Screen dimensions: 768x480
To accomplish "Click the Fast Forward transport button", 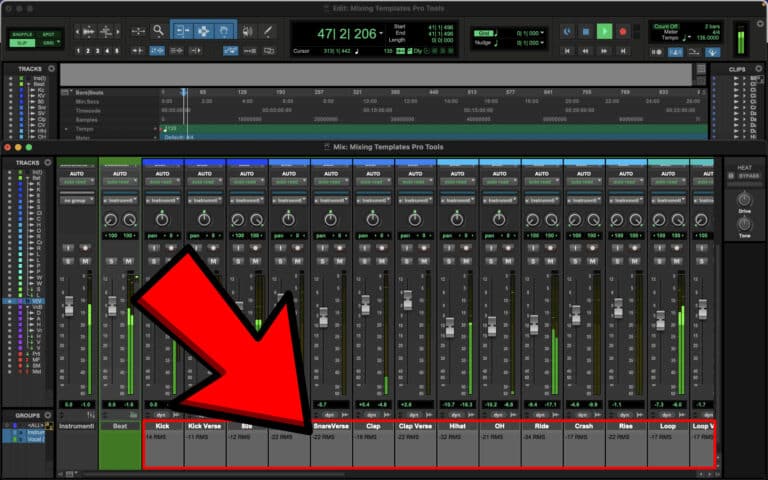I will point(604,51).
